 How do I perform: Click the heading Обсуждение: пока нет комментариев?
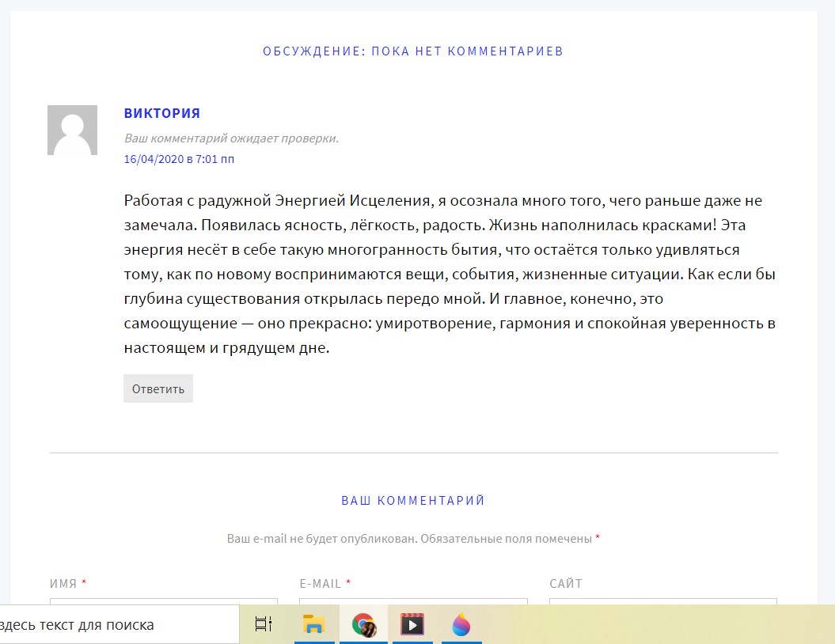[x=413, y=51]
